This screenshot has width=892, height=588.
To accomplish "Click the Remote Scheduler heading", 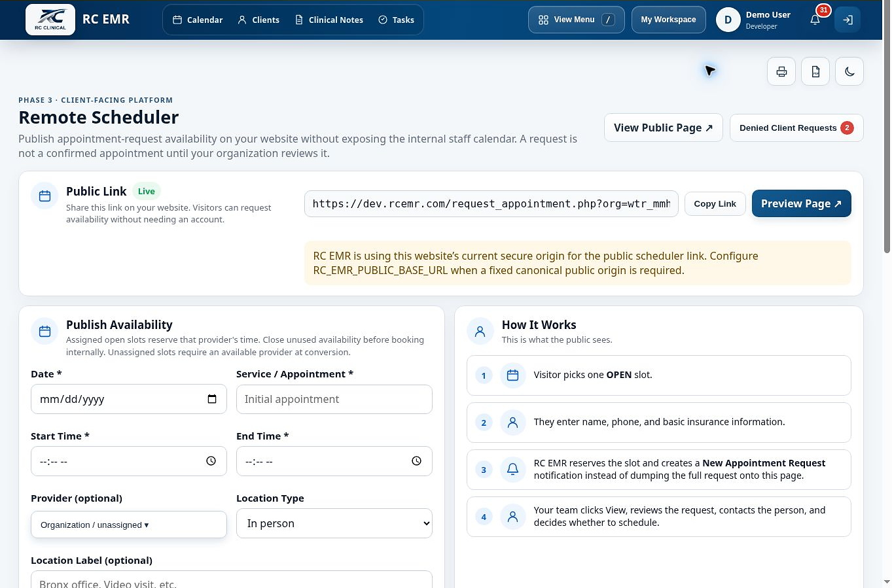I will 99,118.
